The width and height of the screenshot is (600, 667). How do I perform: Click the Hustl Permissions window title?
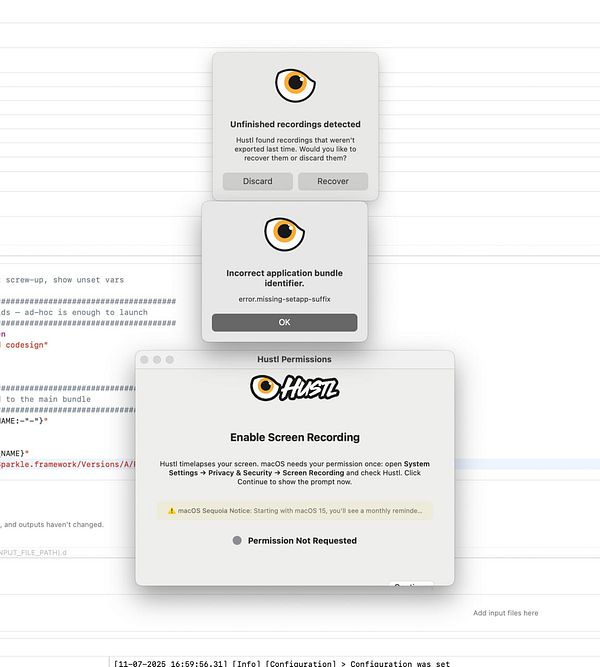(294, 359)
